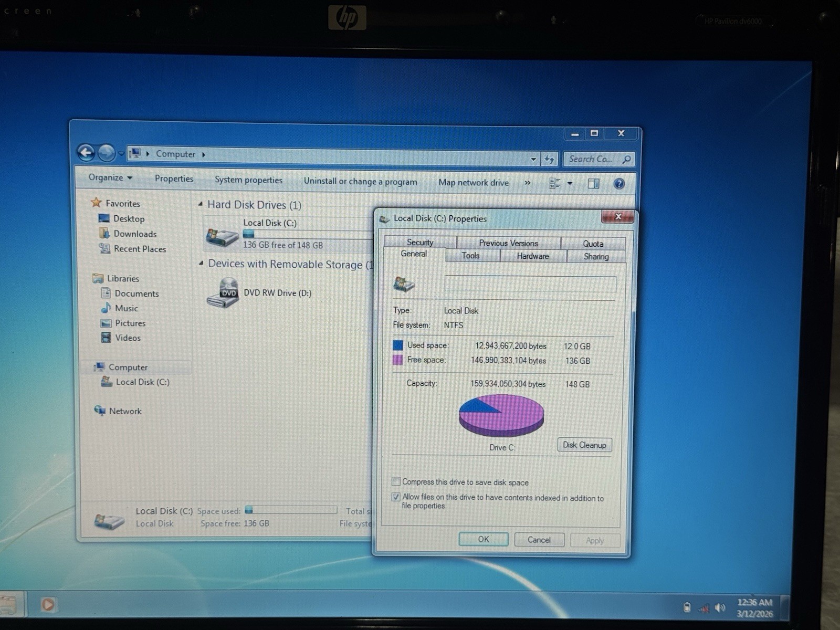Select Computer in navigation pane
Image resolution: width=840 pixels, height=630 pixels.
(128, 367)
